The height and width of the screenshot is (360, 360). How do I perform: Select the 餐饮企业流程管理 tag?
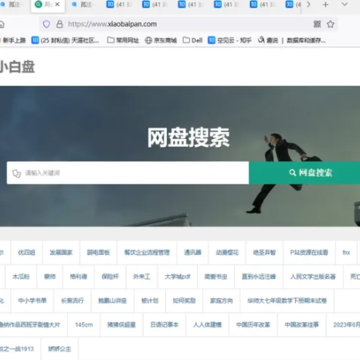147,252
